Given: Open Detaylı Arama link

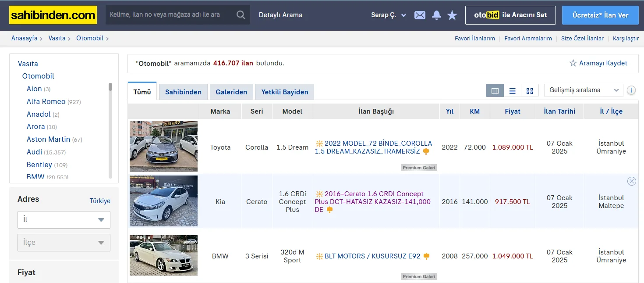Looking at the screenshot, I should point(280,15).
